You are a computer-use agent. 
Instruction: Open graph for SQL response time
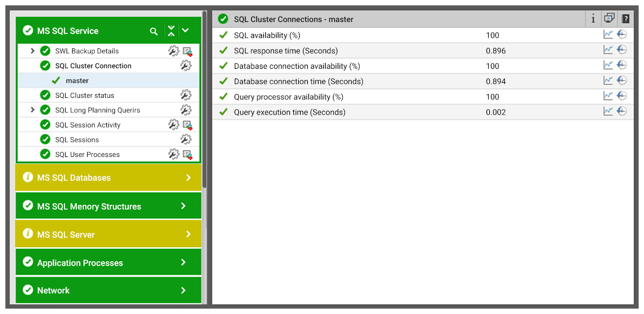[x=608, y=49]
